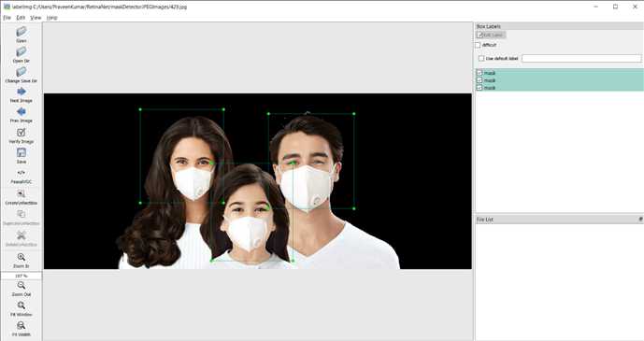Click the default label text field
Screen dimensions: 644x341
581,58
